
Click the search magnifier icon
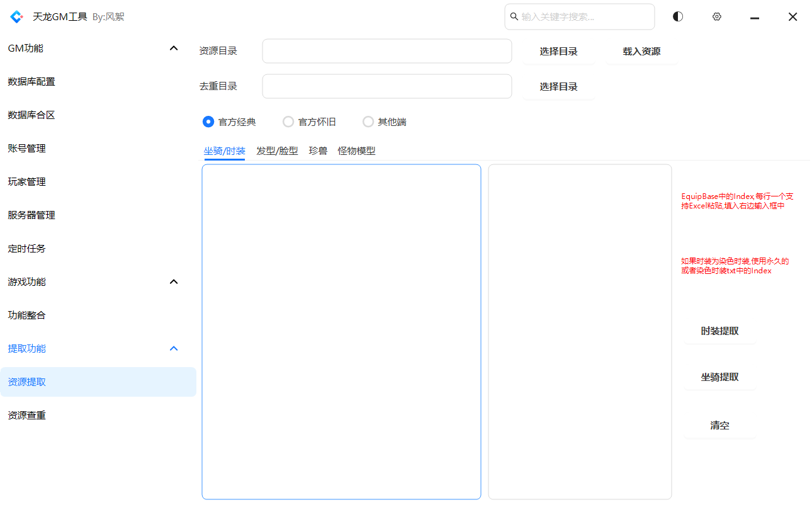[514, 17]
